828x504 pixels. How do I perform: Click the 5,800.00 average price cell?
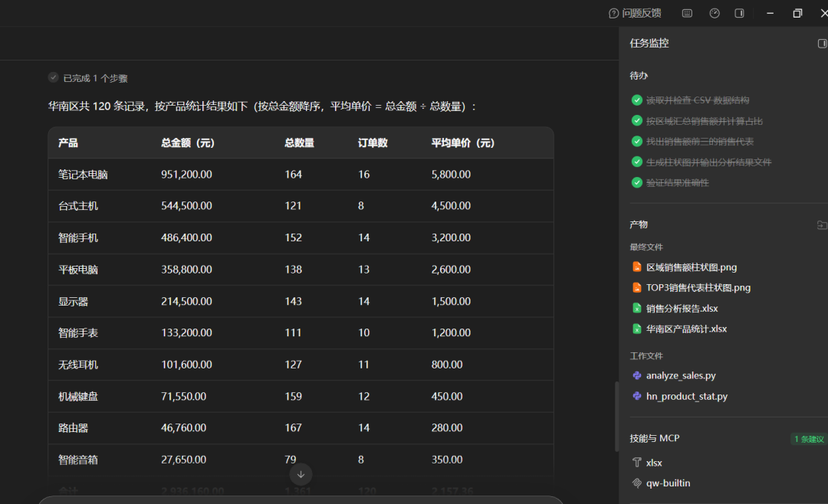coord(451,175)
